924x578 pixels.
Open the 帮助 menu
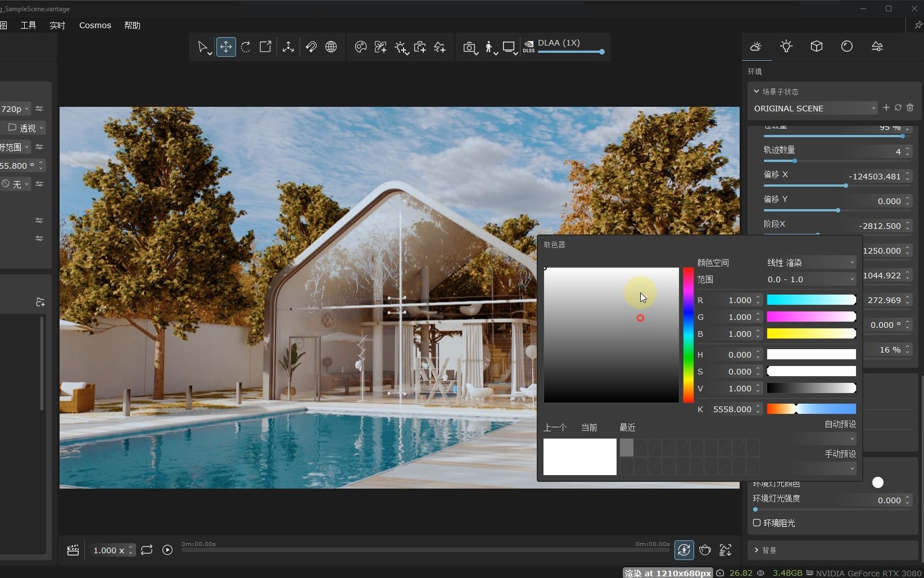click(x=132, y=25)
